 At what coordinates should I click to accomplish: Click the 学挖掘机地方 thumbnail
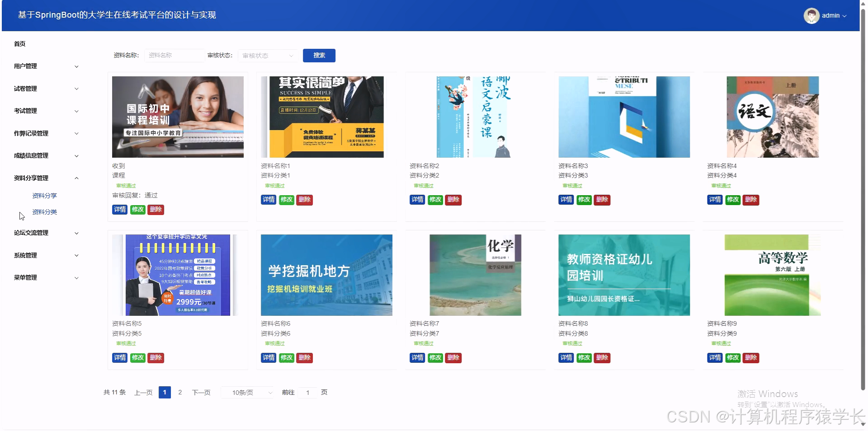point(326,275)
